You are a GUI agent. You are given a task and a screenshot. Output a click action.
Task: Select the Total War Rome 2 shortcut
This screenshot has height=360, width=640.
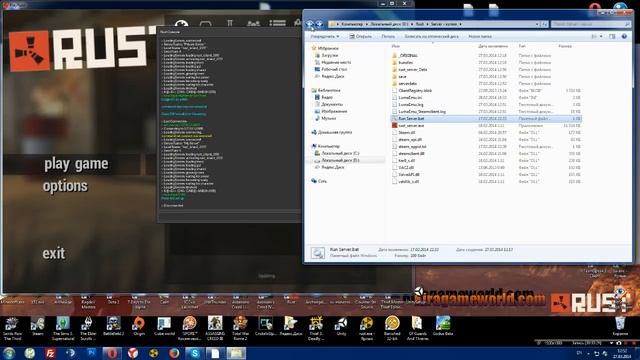pos(240,329)
